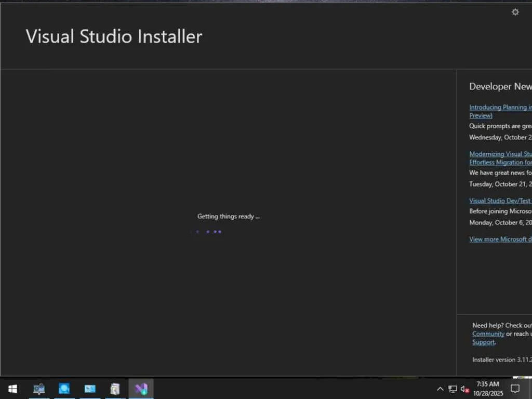Follow the 'View more Microsoft' link
This screenshot has height=399, width=532.
[500, 239]
